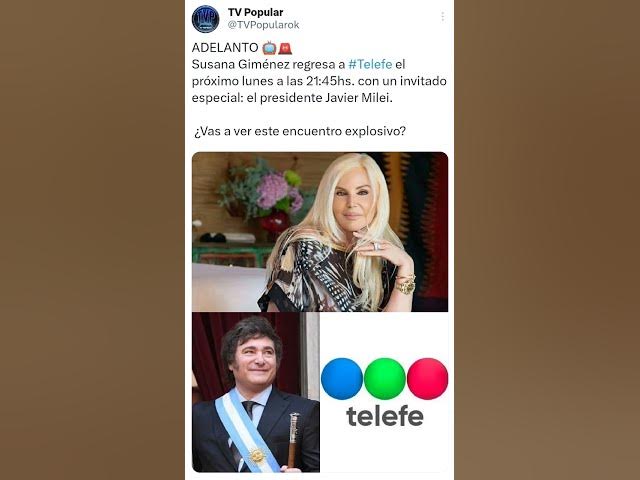Click the red siren emoji
The height and width of the screenshot is (480, 640).
point(285,48)
